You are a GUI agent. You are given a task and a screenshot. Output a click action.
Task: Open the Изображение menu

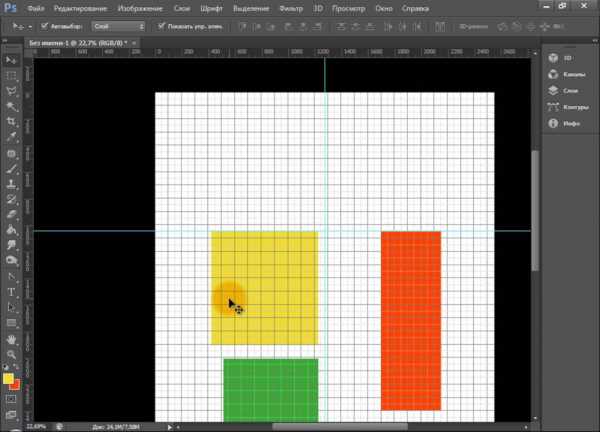(141, 8)
